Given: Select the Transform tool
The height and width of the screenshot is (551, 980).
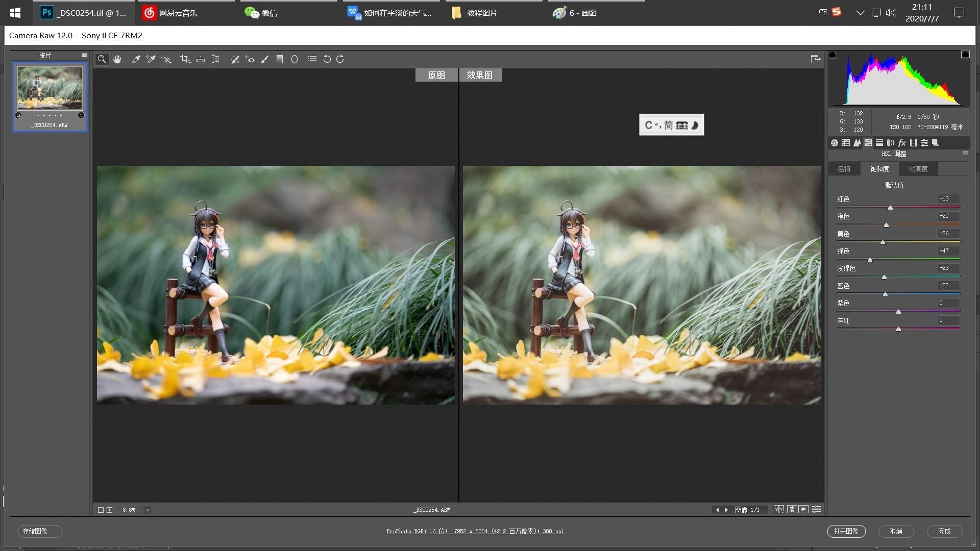Looking at the screenshot, I should click(216, 59).
